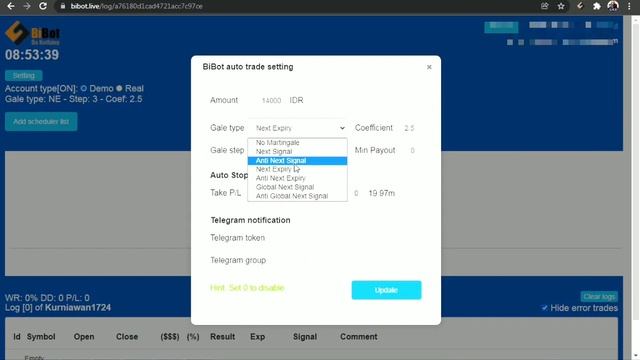640x360 pixels.
Task: Click the Close column header
Action: 127,337
